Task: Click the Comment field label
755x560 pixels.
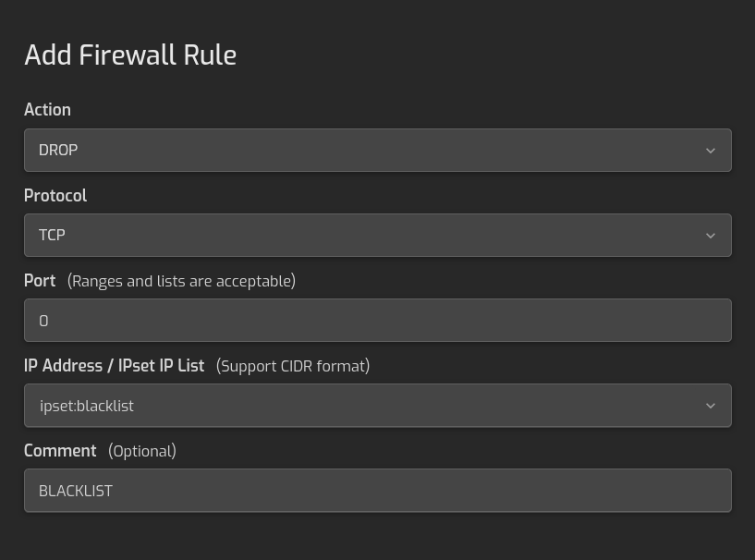Action: coord(60,451)
